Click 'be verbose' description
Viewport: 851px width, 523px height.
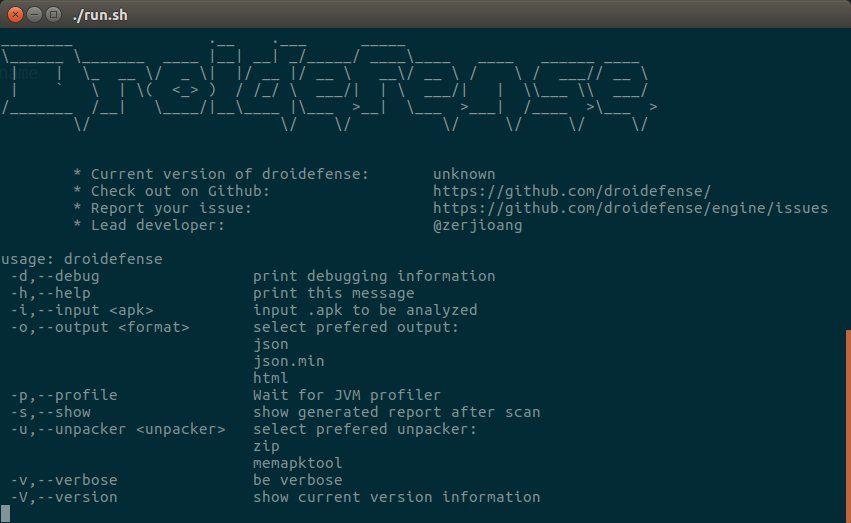pyautogui.click(x=297, y=480)
